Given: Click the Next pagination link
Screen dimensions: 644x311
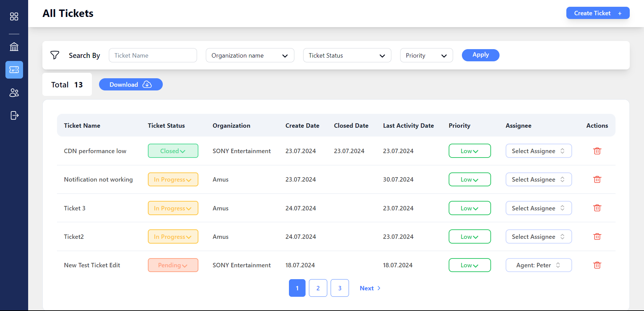Looking at the screenshot, I should pyautogui.click(x=370, y=288).
